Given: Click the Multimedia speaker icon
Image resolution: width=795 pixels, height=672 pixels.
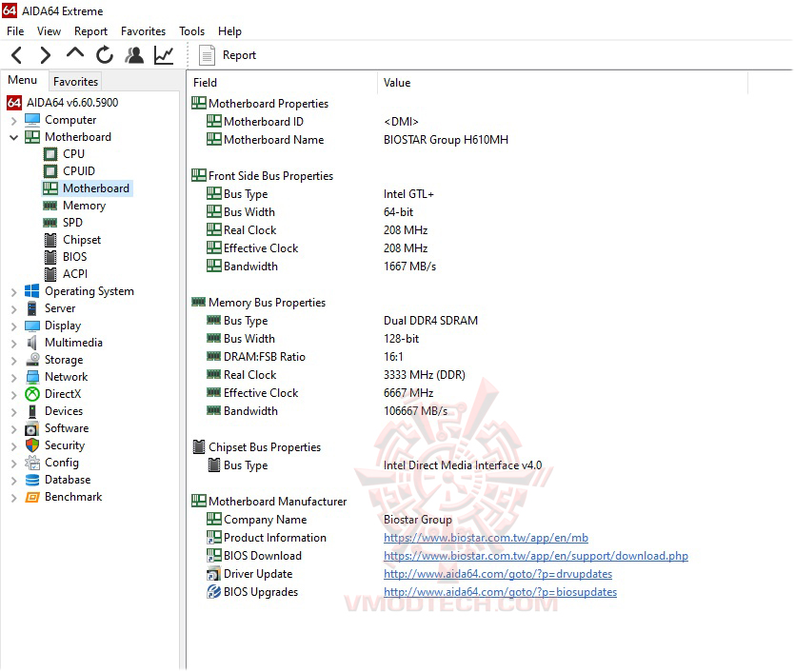Looking at the screenshot, I should coord(32,343).
